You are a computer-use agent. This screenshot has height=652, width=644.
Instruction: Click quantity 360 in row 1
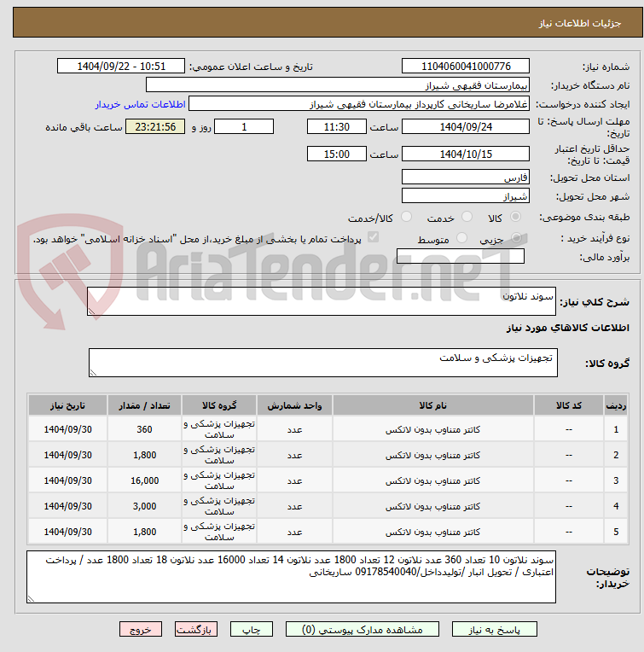point(144,429)
